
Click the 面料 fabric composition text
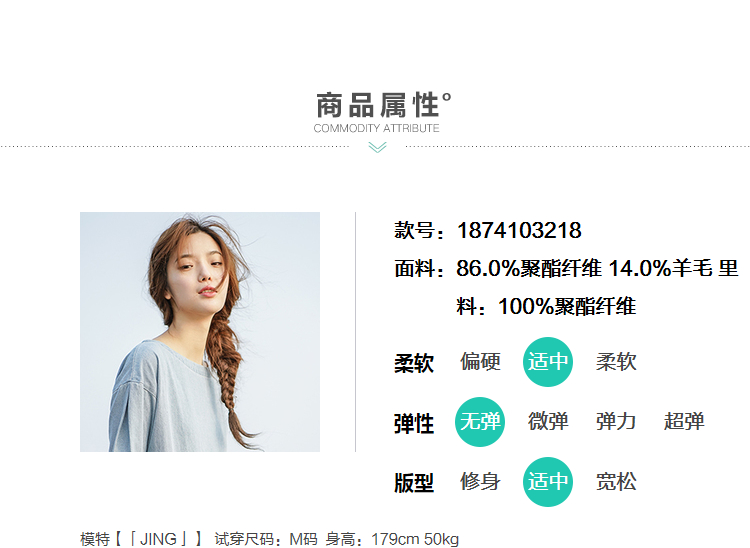click(566, 287)
